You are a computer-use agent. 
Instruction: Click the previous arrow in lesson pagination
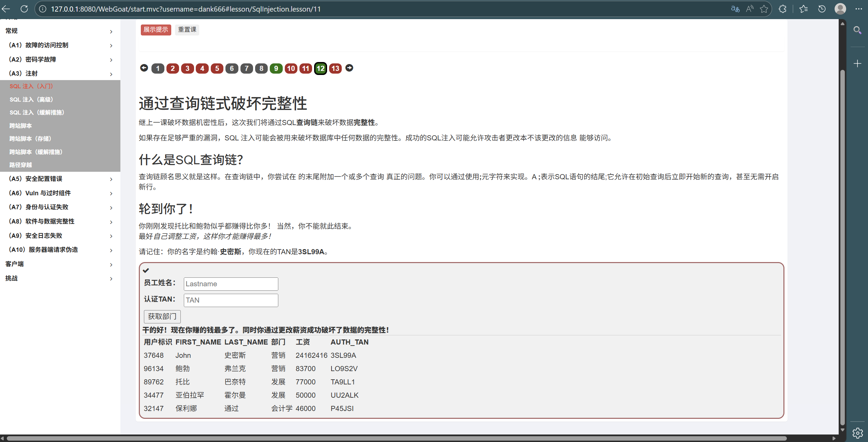pyautogui.click(x=144, y=68)
